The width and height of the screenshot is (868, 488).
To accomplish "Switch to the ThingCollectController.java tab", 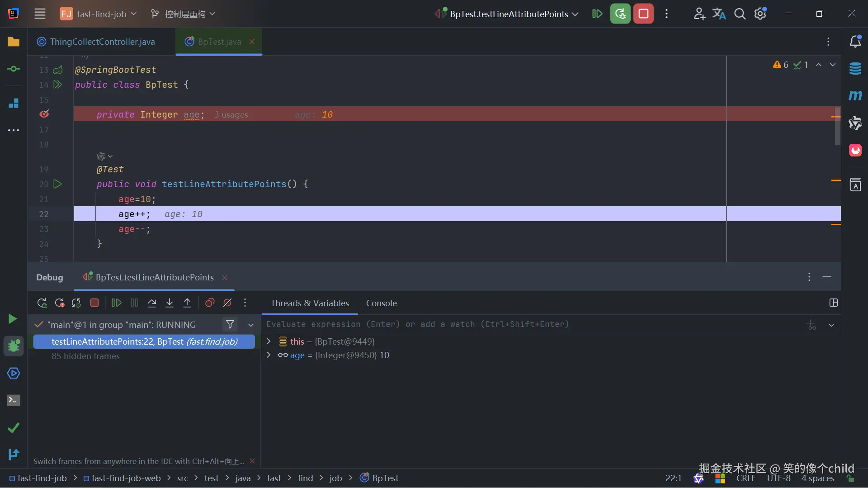I will pos(96,42).
